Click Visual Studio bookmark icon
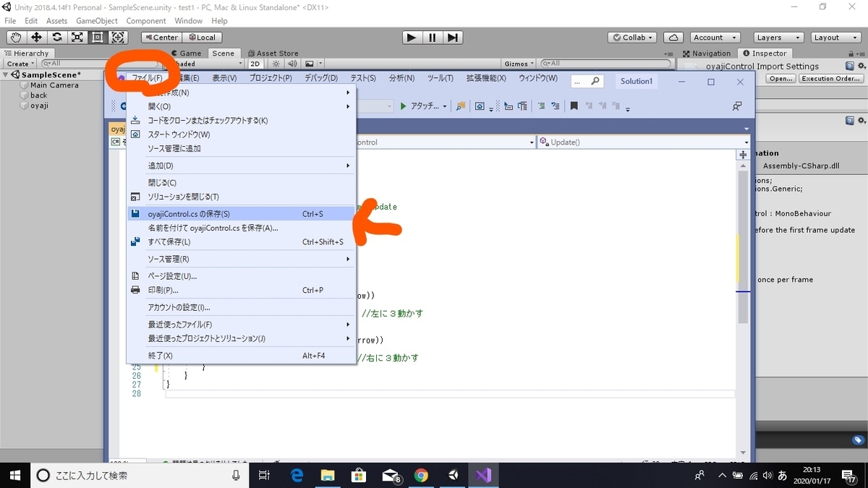This screenshot has width=868, height=488. pyautogui.click(x=574, y=106)
